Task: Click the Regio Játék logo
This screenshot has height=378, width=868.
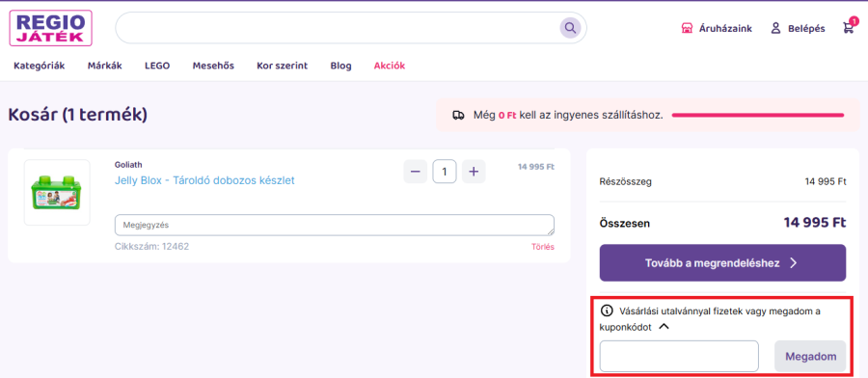Action: (50, 28)
